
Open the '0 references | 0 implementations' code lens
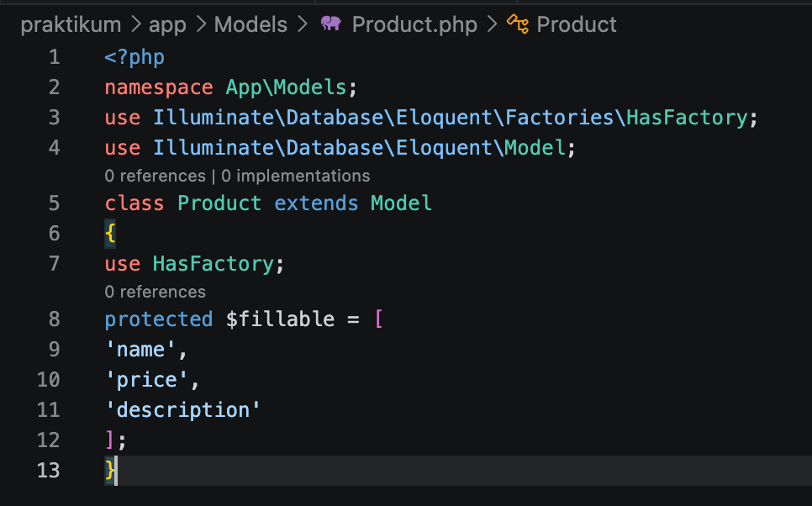click(237, 176)
